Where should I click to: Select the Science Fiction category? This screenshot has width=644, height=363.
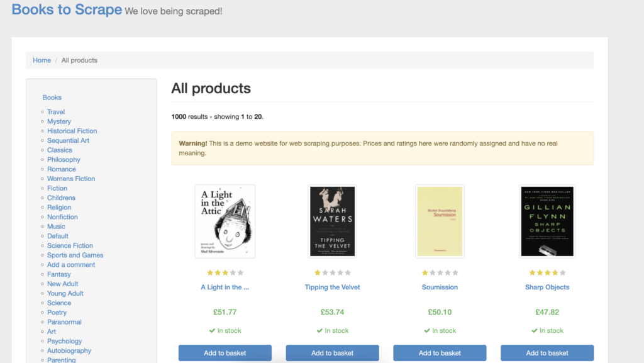(x=70, y=245)
